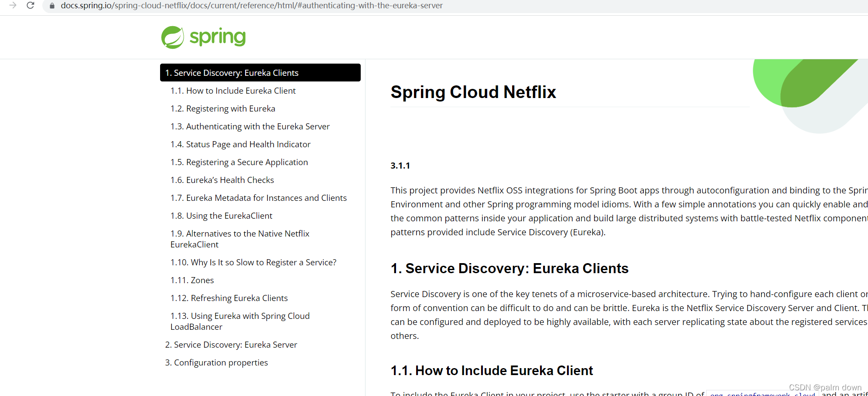868x396 pixels.
Task: Click heading '1.1. How to Include Eureka Client' in content
Action: pyautogui.click(x=492, y=370)
